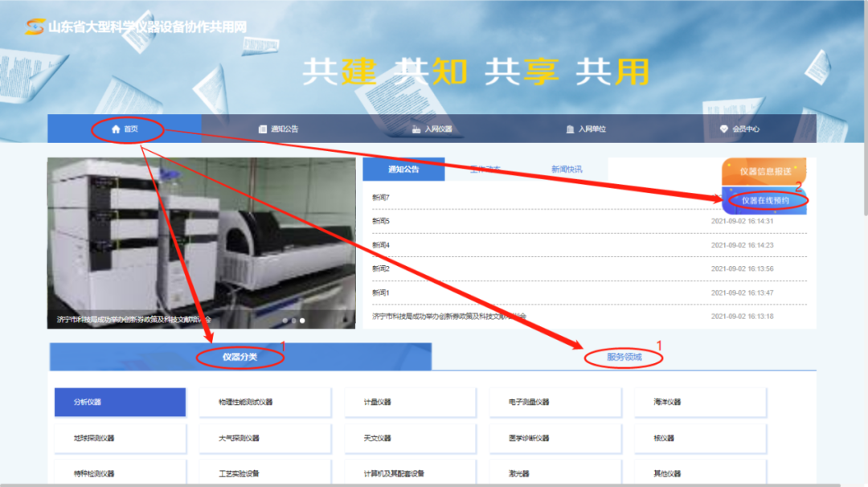The width and height of the screenshot is (868, 487).
Task: Switch to the 服务领域 tab
Action: pos(624,357)
